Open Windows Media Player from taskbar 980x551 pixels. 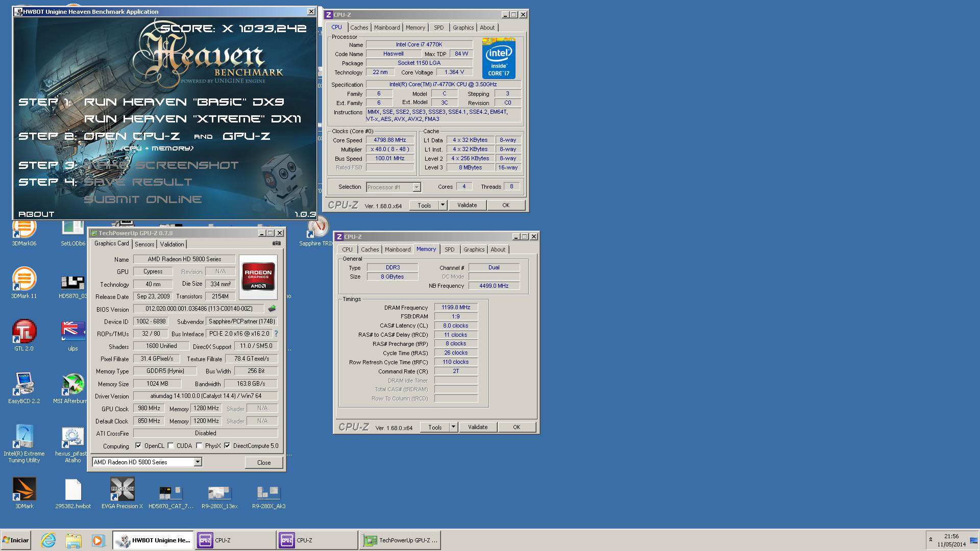click(x=98, y=540)
